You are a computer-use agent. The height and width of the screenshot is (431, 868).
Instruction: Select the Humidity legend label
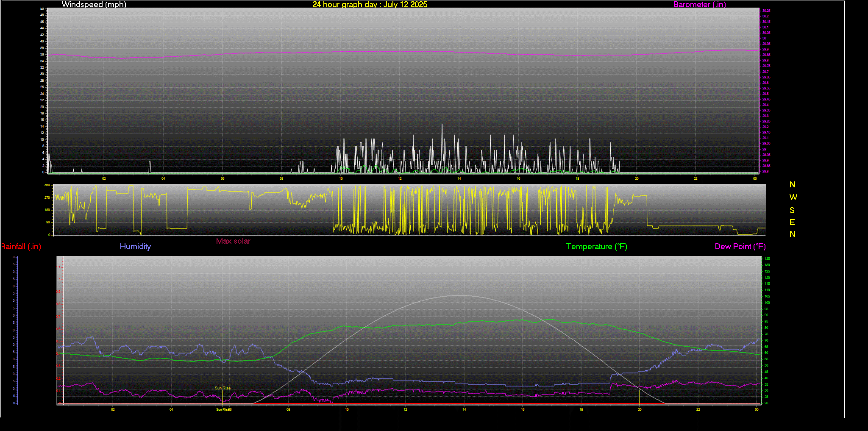point(135,246)
